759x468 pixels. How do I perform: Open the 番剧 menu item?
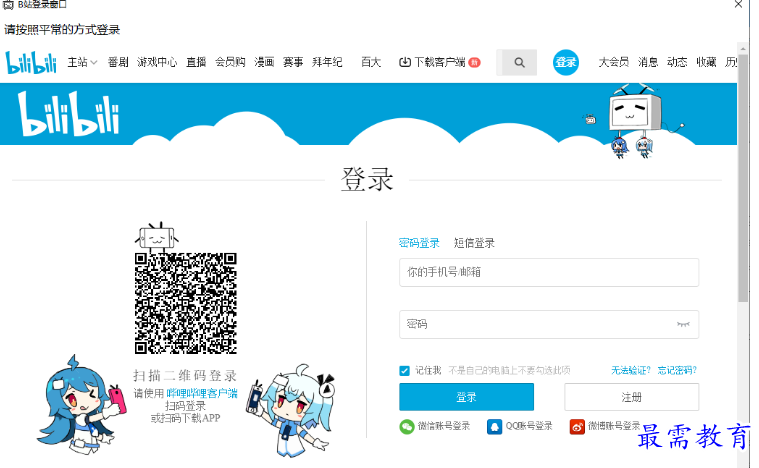coord(118,62)
